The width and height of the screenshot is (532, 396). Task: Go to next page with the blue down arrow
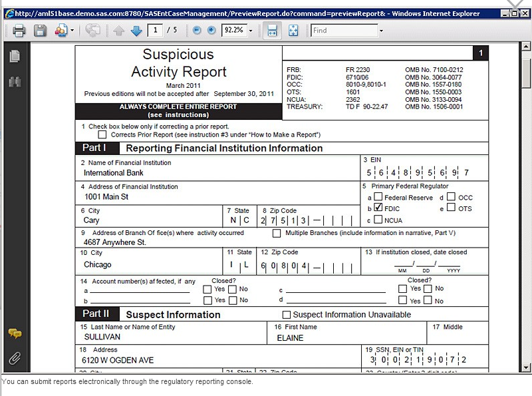tap(136, 31)
